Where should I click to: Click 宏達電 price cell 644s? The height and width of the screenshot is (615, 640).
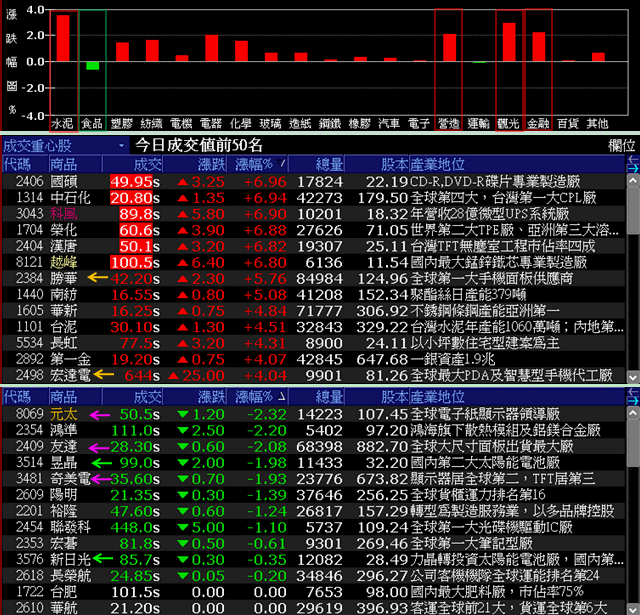point(142,375)
